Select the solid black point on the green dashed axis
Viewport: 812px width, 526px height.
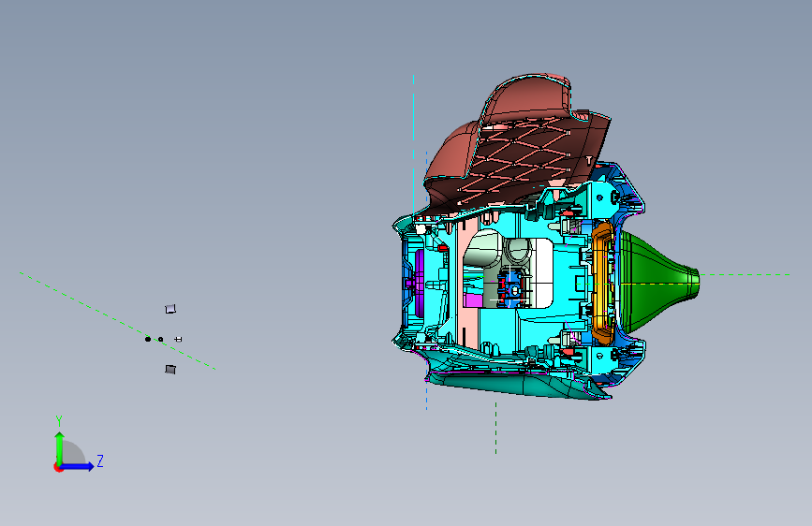(148, 339)
